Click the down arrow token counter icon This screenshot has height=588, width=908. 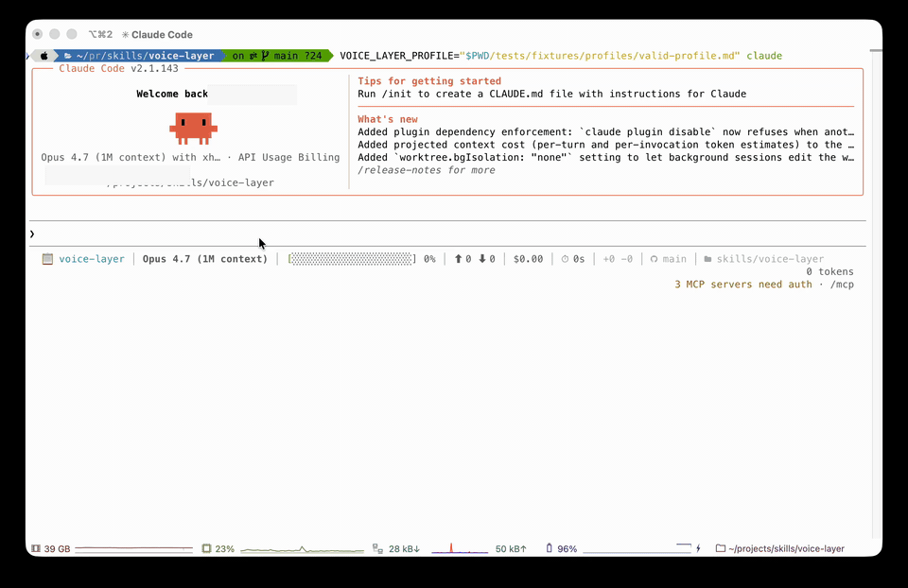[481, 259]
